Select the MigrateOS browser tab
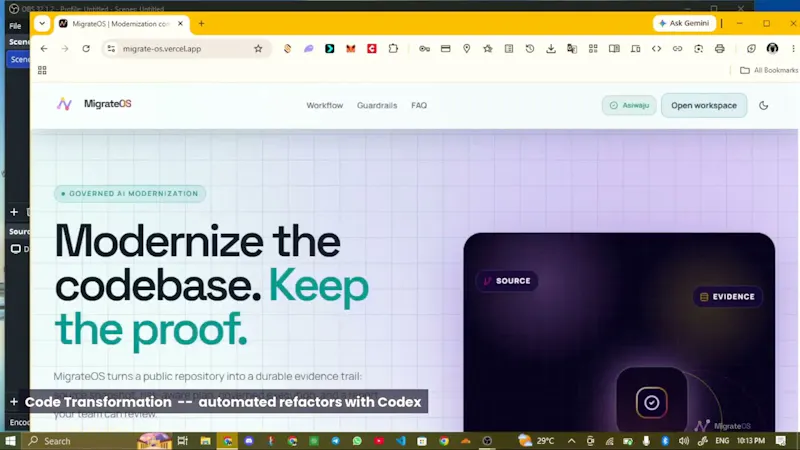 point(121,23)
